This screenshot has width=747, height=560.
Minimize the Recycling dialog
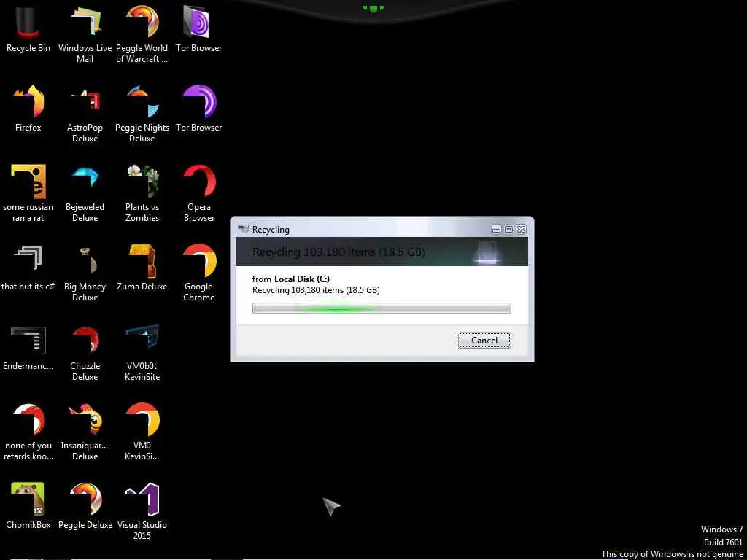coord(496,229)
